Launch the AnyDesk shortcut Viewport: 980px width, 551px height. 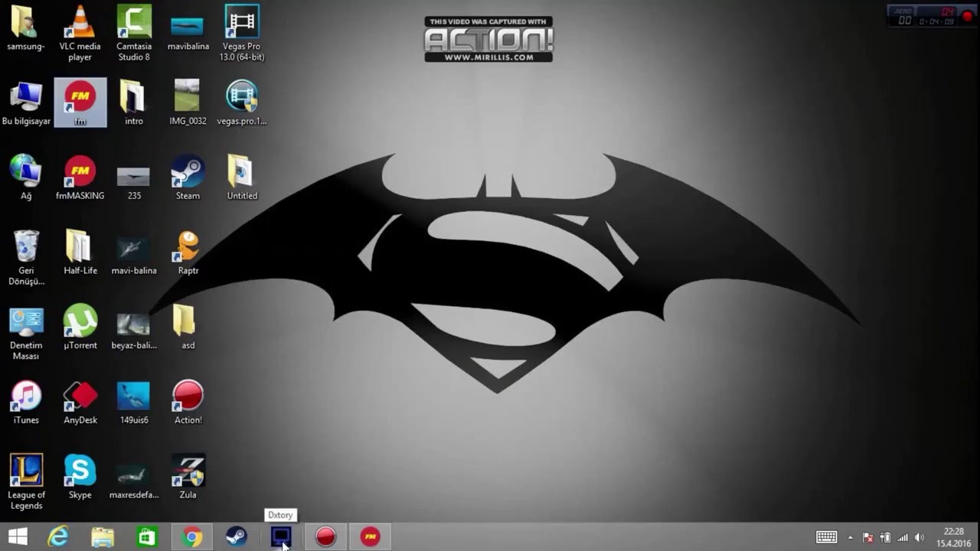pos(80,403)
